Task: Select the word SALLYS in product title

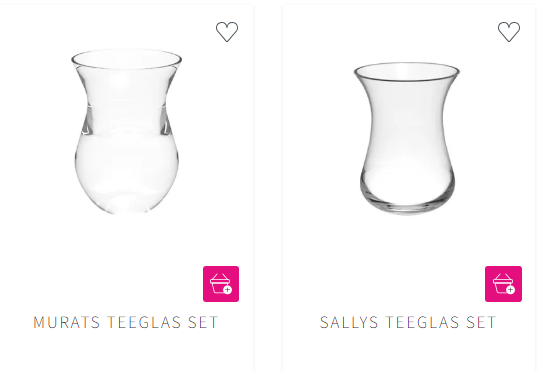Action: pyautogui.click(x=349, y=322)
